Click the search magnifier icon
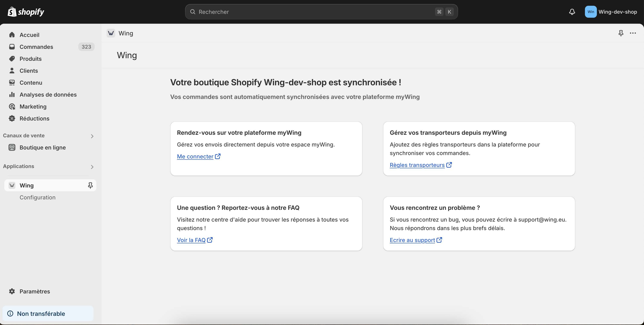 193,12
